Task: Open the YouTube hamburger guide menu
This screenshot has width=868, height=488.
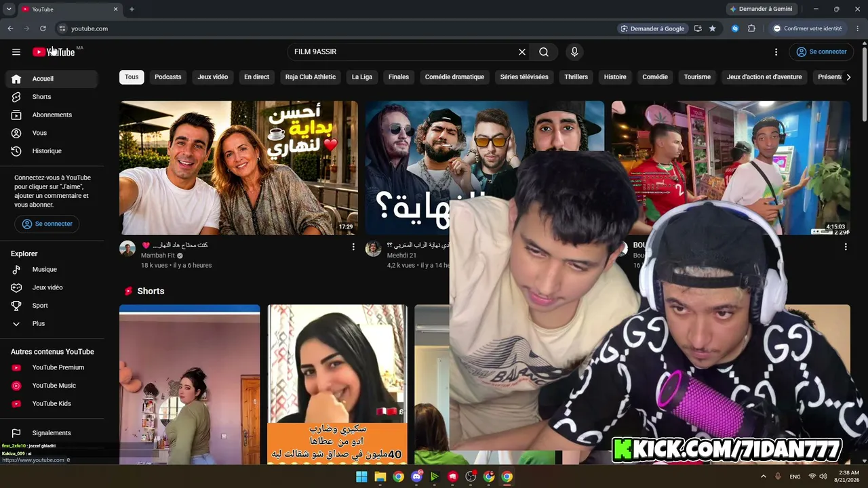Action: coord(16,52)
